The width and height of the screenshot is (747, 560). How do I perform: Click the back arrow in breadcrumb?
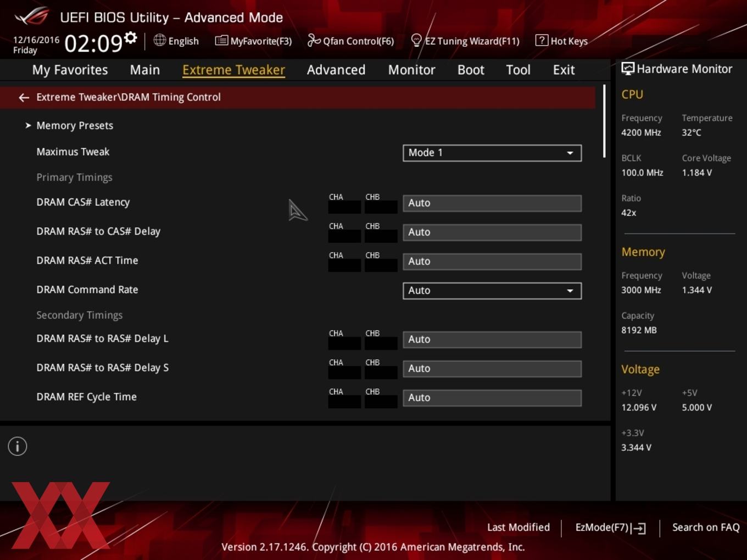tap(24, 98)
